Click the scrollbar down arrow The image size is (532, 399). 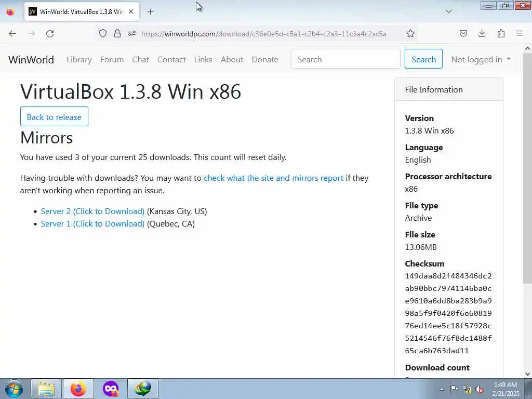point(528,374)
